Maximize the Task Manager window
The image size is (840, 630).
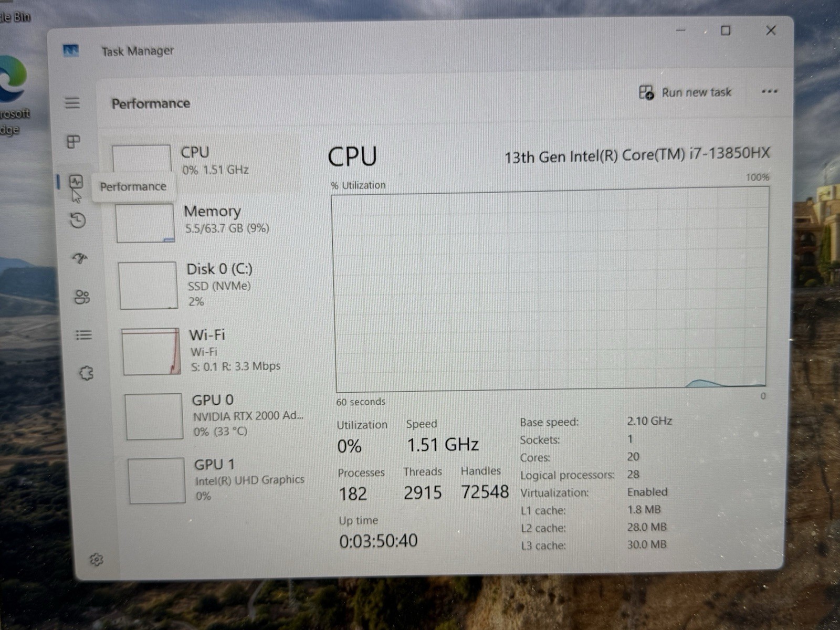pos(726,30)
